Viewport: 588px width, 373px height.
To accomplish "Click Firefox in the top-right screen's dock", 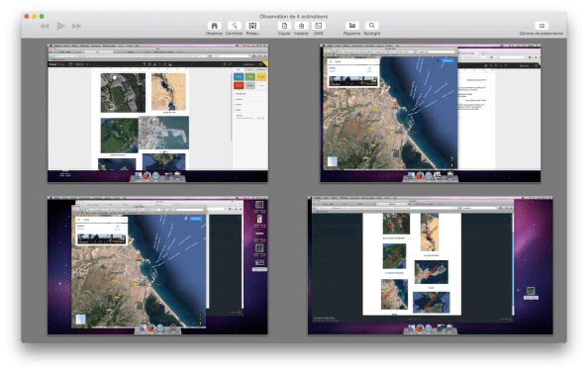I will point(420,175).
